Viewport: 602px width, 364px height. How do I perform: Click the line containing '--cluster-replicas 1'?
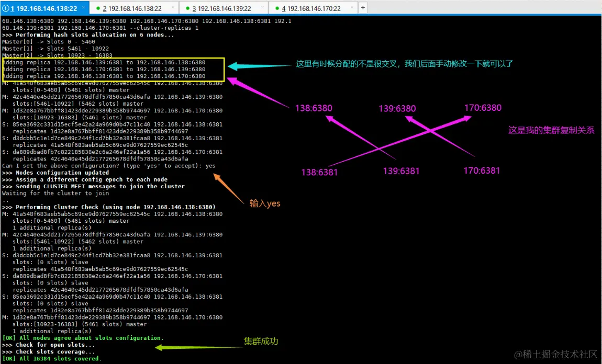(100, 28)
